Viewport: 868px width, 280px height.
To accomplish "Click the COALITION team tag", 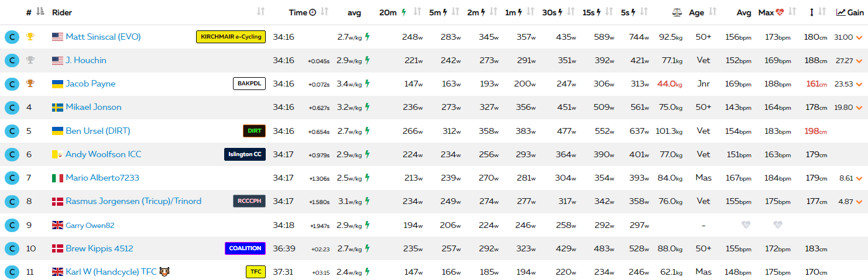I will click(x=245, y=248).
